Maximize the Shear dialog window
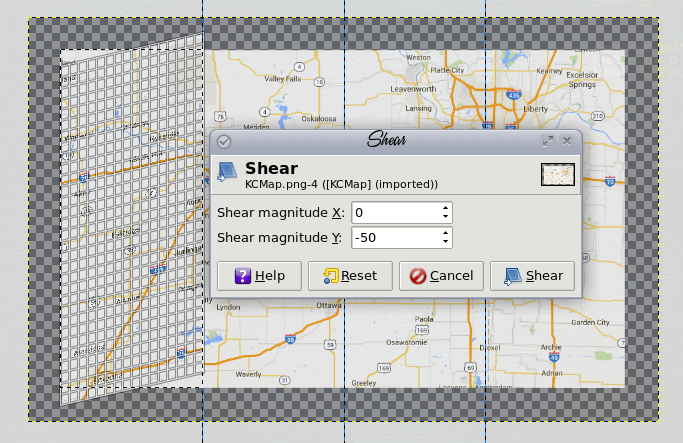Viewport: 683px width, 443px height. click(548, 141)
